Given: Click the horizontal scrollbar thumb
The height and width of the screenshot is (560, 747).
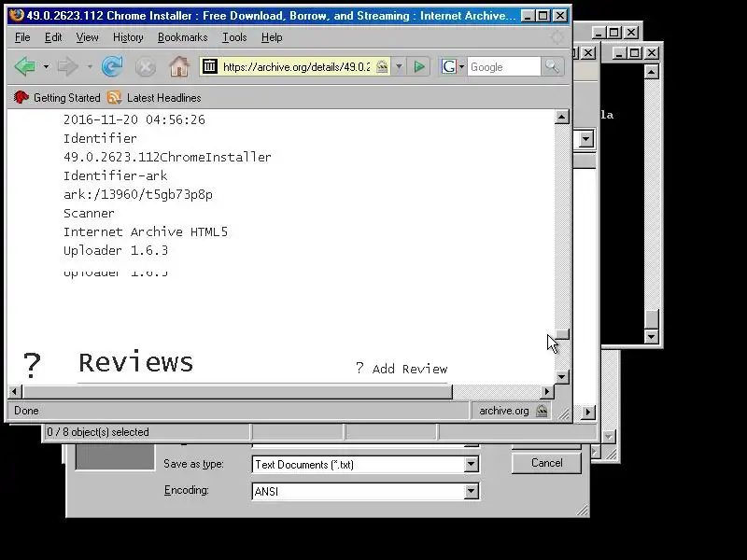Looking at the screenshot, I should coord(237,391).
